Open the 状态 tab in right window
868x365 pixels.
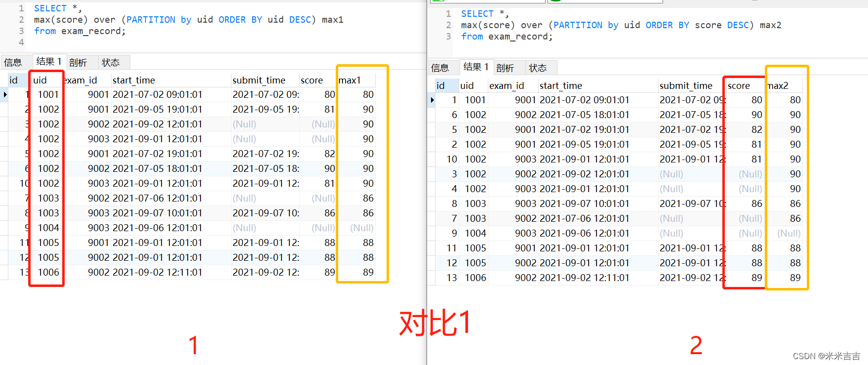click(x=538, y=68)
